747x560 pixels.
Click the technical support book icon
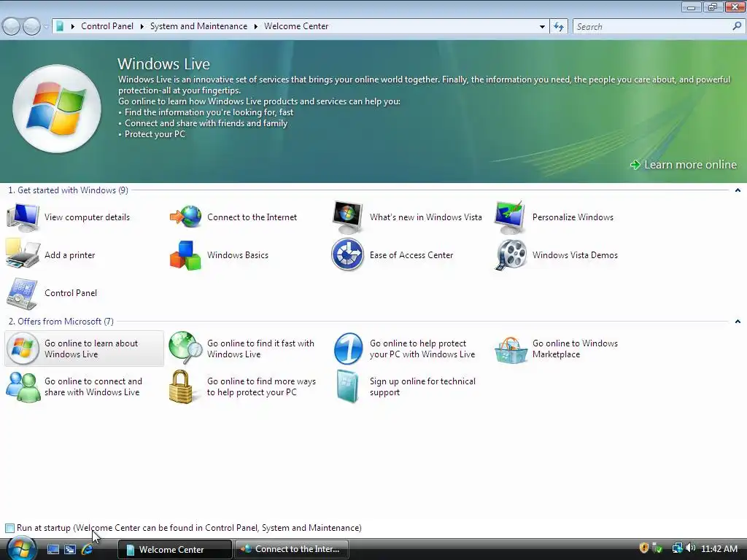pos(347,386)
